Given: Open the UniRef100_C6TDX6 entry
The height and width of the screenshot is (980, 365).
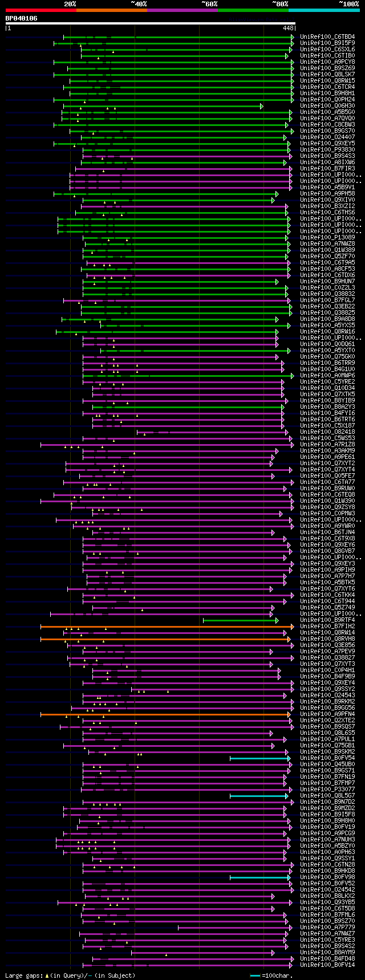Looking at the screenshot, I should pyautogui.click(x=327, y=275).
